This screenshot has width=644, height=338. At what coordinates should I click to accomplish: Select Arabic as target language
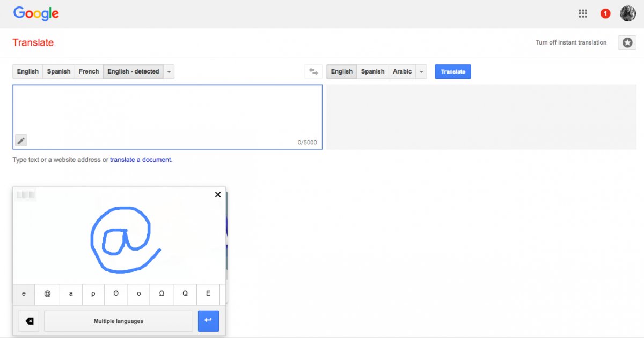[402, 72]
